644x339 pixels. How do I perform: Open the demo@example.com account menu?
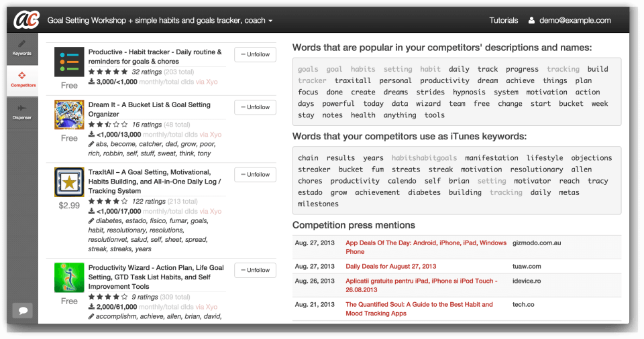click(575, 20)
